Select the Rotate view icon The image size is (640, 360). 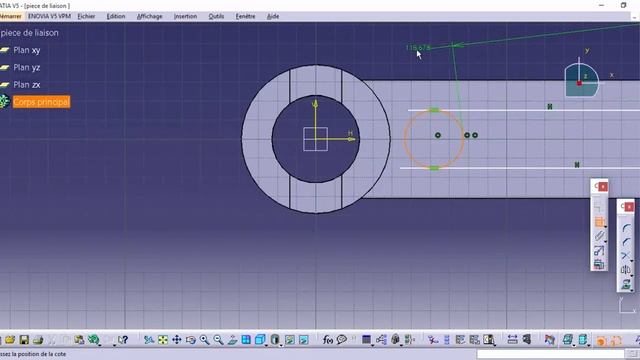pos(191,340)
